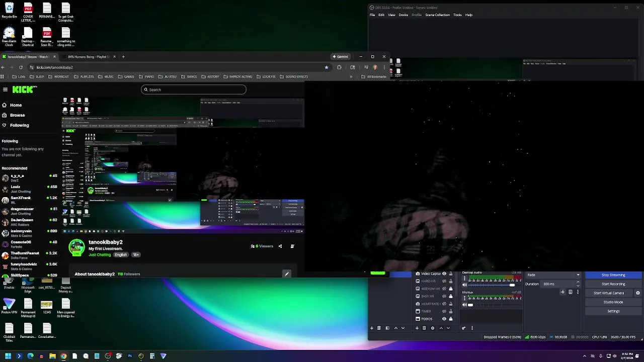The image size is (644, 362).
Task: Open advanced audio properties gear in mixer
Action: pyautogui.click(x=463, y=328)
